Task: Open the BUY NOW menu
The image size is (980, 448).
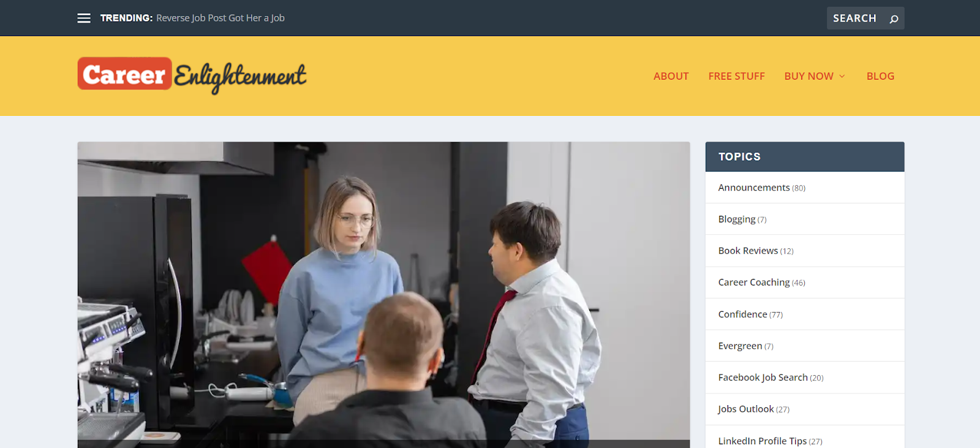Action: click(809, 76)
